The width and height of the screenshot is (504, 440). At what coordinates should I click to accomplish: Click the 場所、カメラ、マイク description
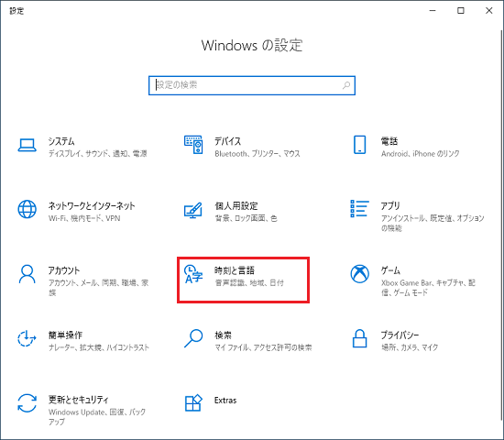coord(410,347)
